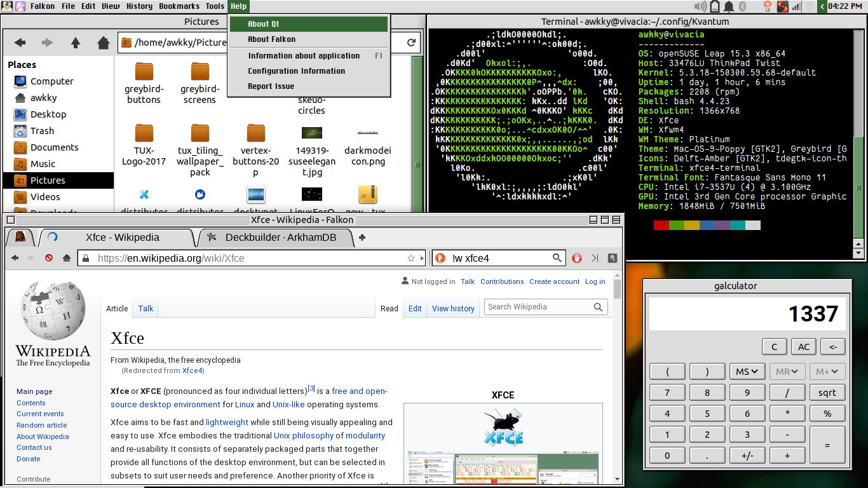
Task: Open the address bar history dropdown arrow
Action: click(422, 259)
